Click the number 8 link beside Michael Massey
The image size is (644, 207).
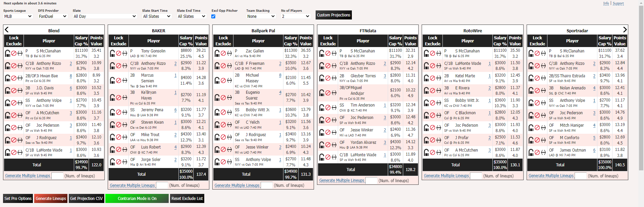[x=280, y=76]
